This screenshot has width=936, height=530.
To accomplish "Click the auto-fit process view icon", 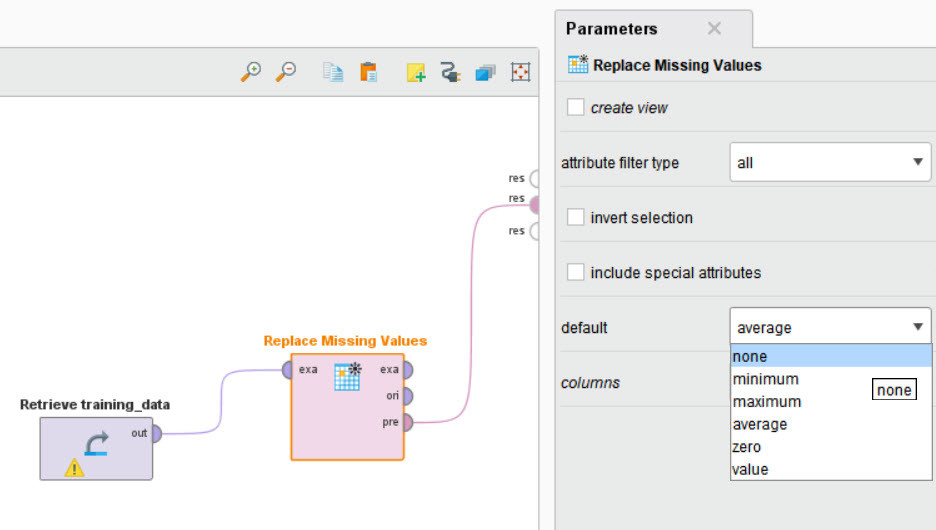I will click(520, 72).
